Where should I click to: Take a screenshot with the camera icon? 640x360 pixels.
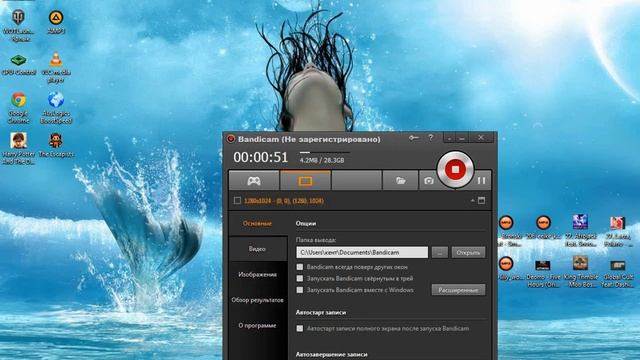[428, 180]
